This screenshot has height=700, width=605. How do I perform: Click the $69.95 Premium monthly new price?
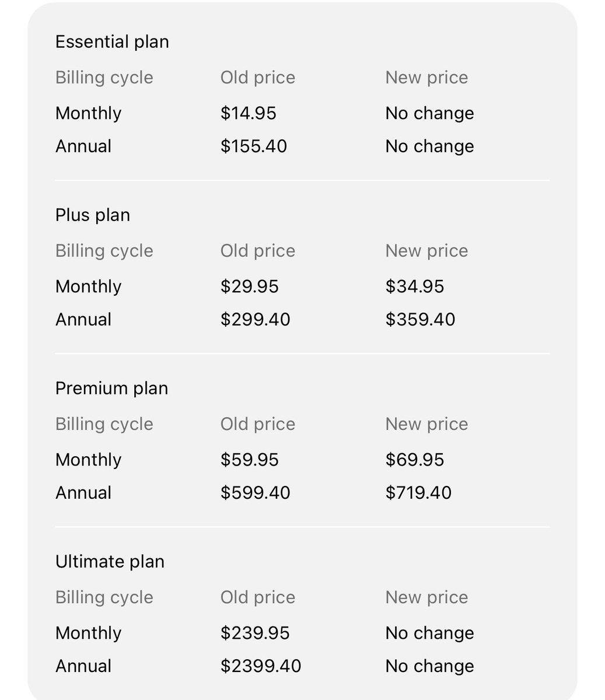415,460
